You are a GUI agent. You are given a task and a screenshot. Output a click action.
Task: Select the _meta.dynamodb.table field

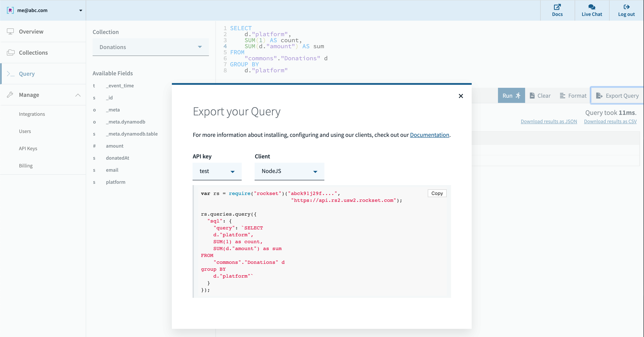[x=132, y=134]
